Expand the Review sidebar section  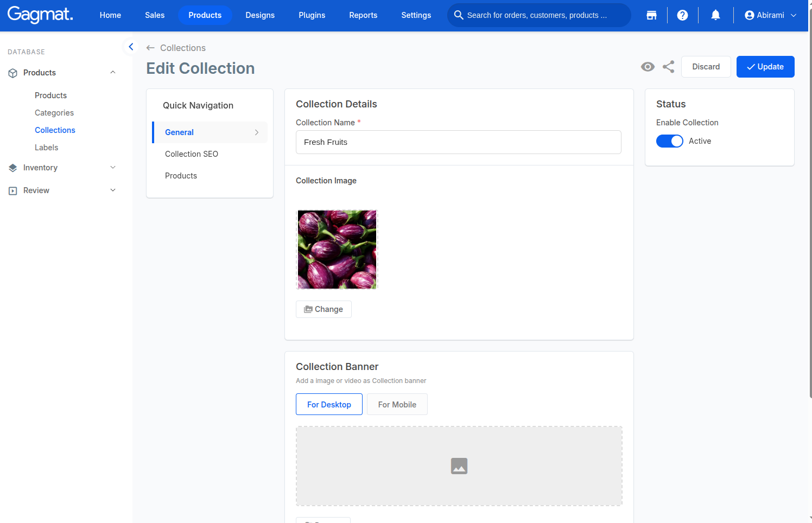(x=113, y=190)
